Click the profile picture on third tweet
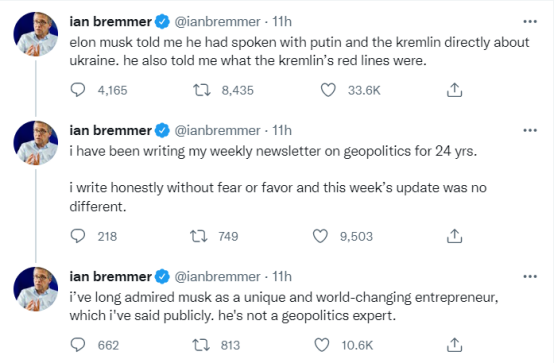This screenshot has width=554, height=364. pos(36,289)
